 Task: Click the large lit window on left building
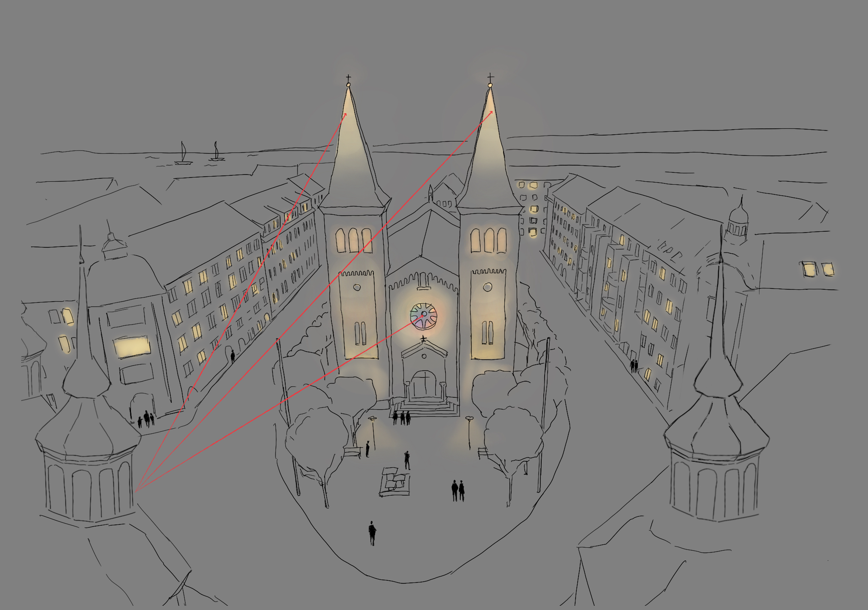pos(132,347)
